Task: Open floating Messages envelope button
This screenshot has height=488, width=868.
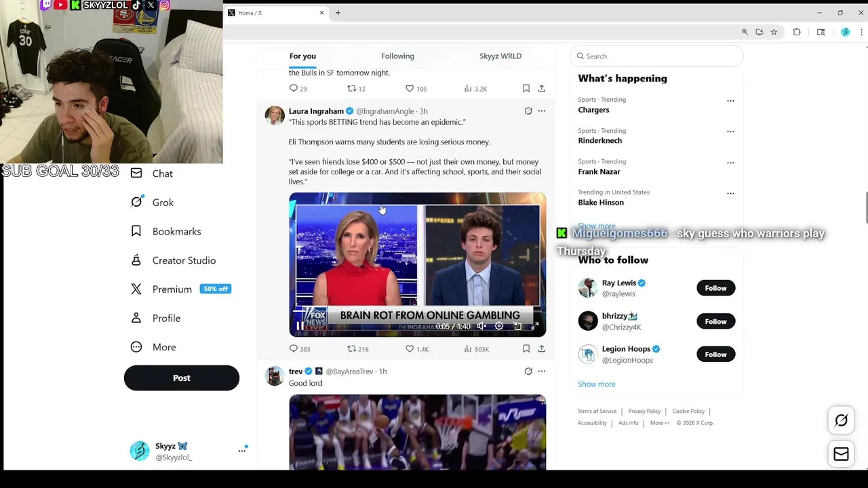Action: (841, 454)
